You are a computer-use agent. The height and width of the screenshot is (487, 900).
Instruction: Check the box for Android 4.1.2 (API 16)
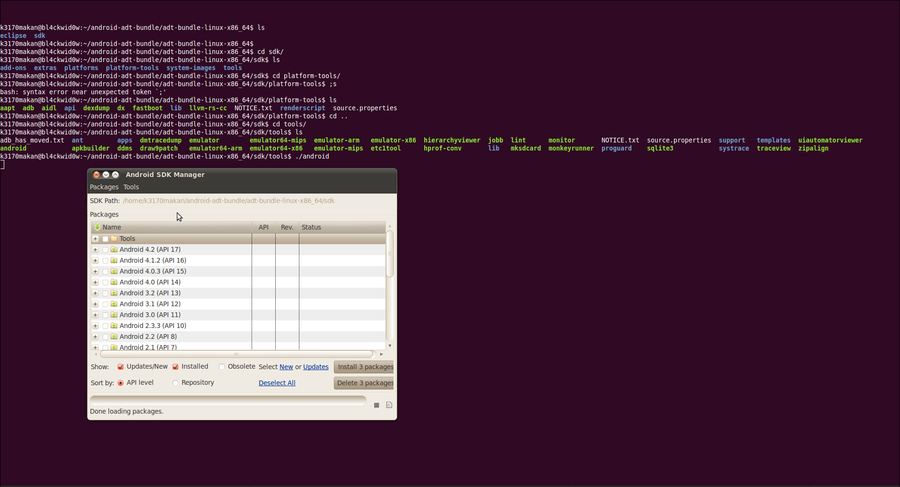click(105, 261)
